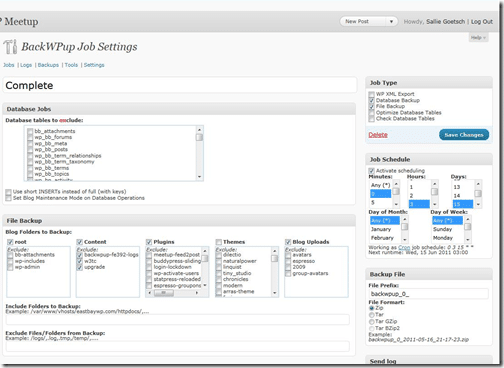Click scroll down arrow in Themes exclude list
This screenshot has height=368, width=504.
274,293
